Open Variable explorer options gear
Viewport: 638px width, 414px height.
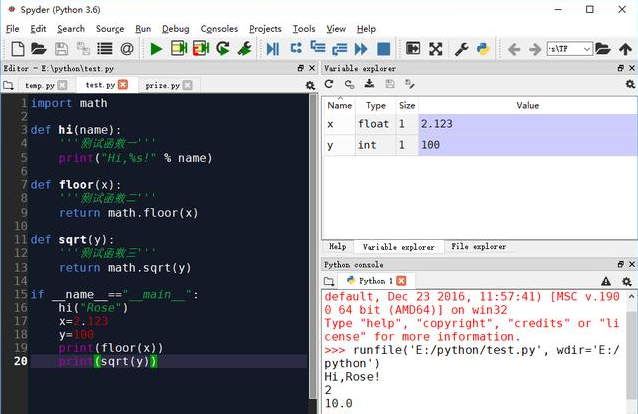tap(630, 84)
